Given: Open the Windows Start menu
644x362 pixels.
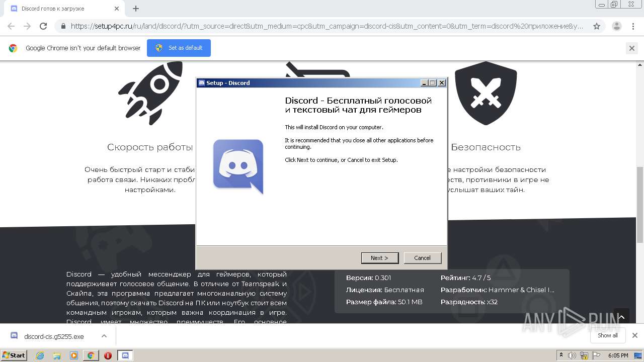Looking at the screenshot, I should point(14,355).
